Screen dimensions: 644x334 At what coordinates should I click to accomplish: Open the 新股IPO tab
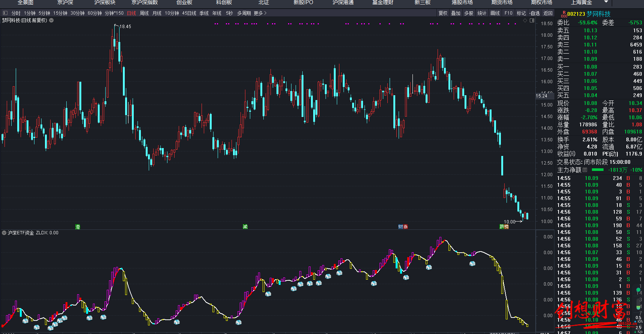point(303,3)
